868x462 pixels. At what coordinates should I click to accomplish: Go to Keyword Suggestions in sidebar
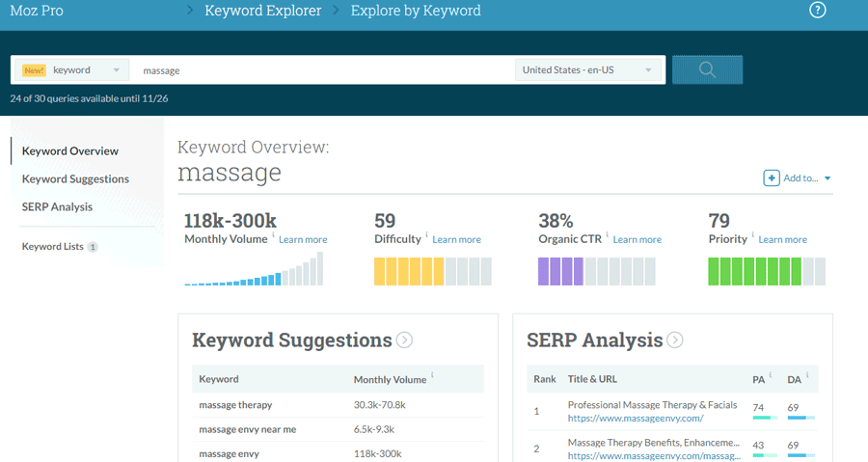[75, 179]
